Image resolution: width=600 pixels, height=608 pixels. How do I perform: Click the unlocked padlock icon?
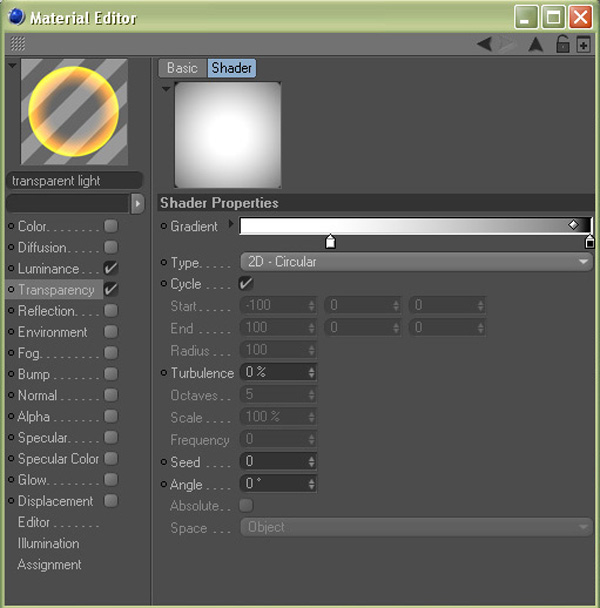coord(563,44)
